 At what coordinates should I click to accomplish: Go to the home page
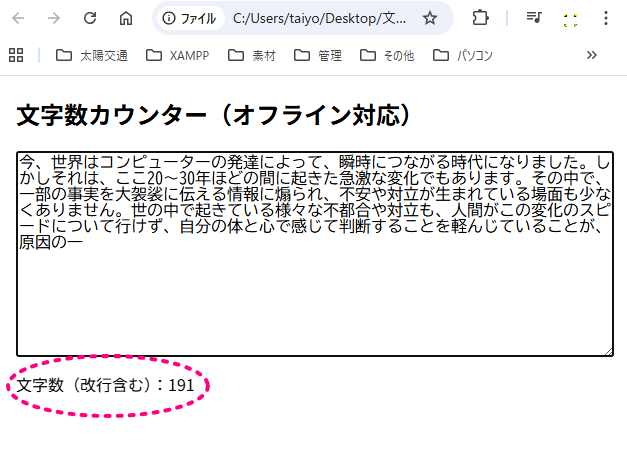coord(126,18)
